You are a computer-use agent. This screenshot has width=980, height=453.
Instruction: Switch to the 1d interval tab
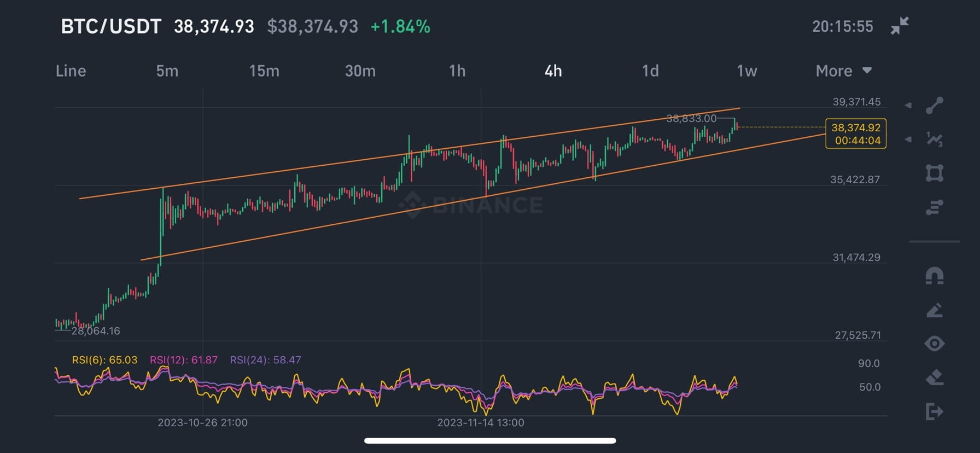pos(650,71)
